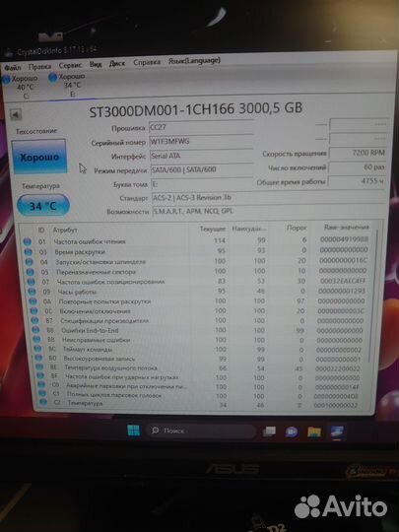The width and height of the screenshot is (399, 532).
Task: Click the Текущее column header
Action: coord(212,229)
